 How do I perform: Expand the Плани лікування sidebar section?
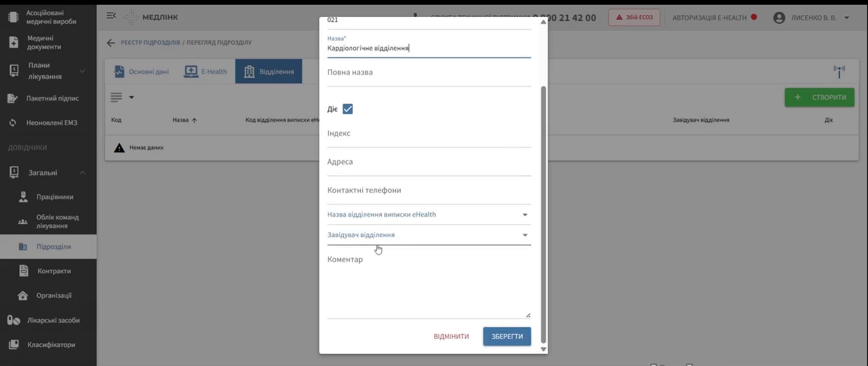point(83,71)
